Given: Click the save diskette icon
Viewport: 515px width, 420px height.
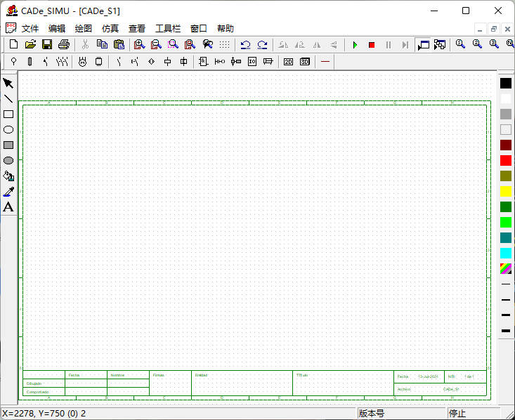Looking at the screenshot, I should pyautogui.click(x=47, y=44).
